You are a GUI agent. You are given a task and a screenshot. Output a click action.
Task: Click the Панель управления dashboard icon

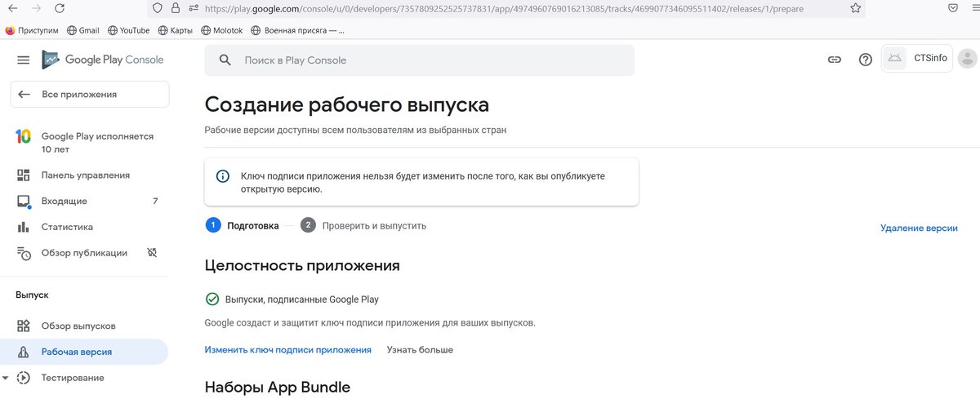24,175
